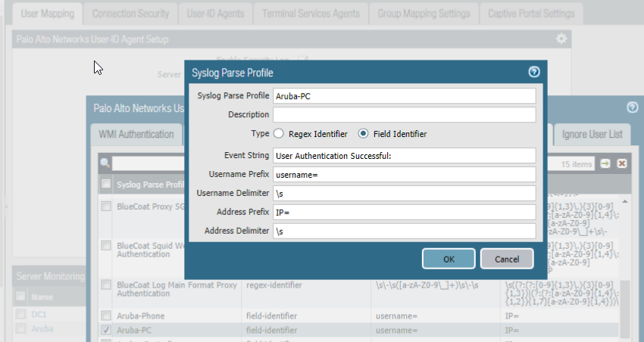Open the Aruba server link
644x342 pixels.
point(42,328)
